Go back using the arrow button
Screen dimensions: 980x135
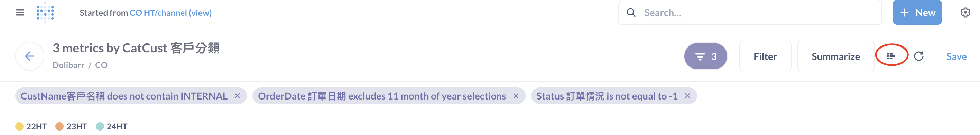pyautogui.click(x=30, y=56)
